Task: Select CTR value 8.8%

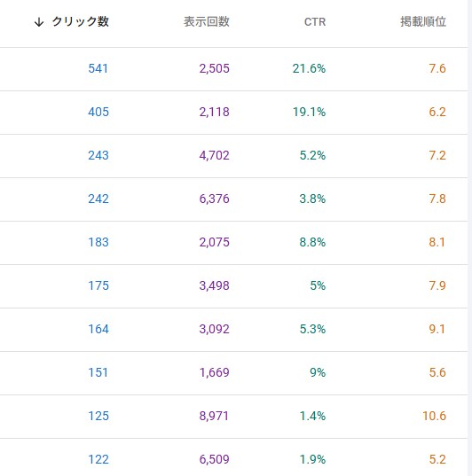Action: coord(312,242)
